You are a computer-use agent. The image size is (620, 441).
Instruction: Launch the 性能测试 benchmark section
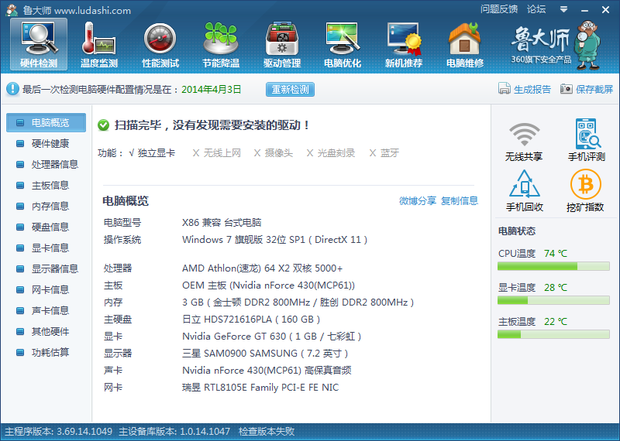160,46
